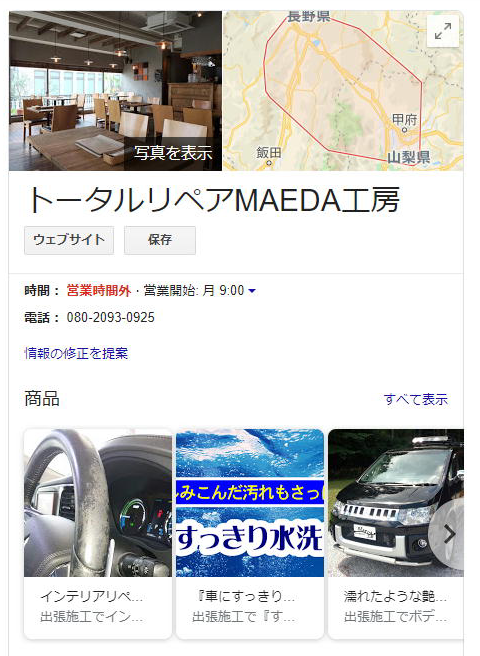Open the インテリアリペア product card
Viewport: 480px width, 656px height.
pos(98,534)
